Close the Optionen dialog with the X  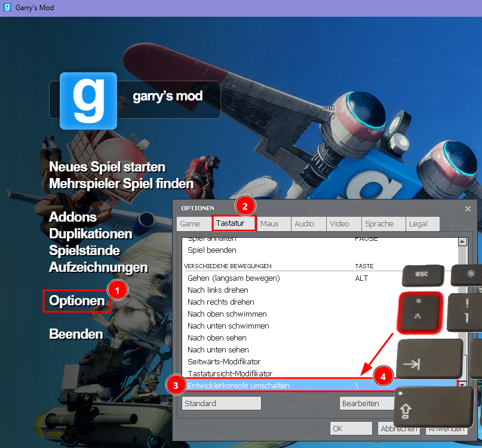tap(468, 208)
